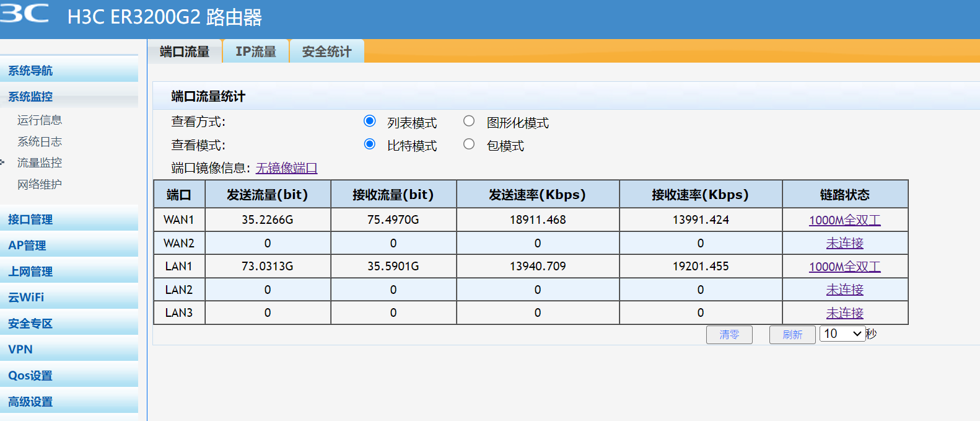Select the WAN2 port cell

(x=179, y=243)
